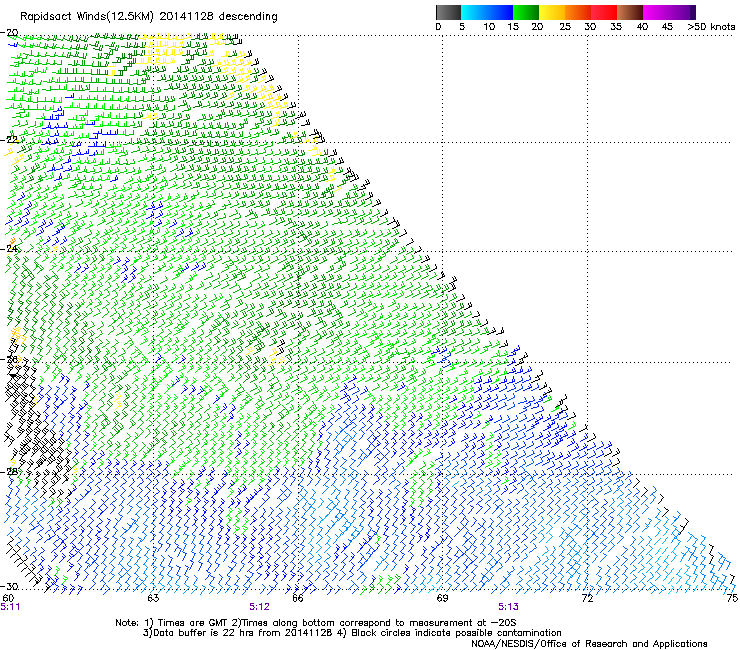Screen dimensions: 740x650
Task: Click the green 15-20 knots legend segment
Action: click(526, 12)
